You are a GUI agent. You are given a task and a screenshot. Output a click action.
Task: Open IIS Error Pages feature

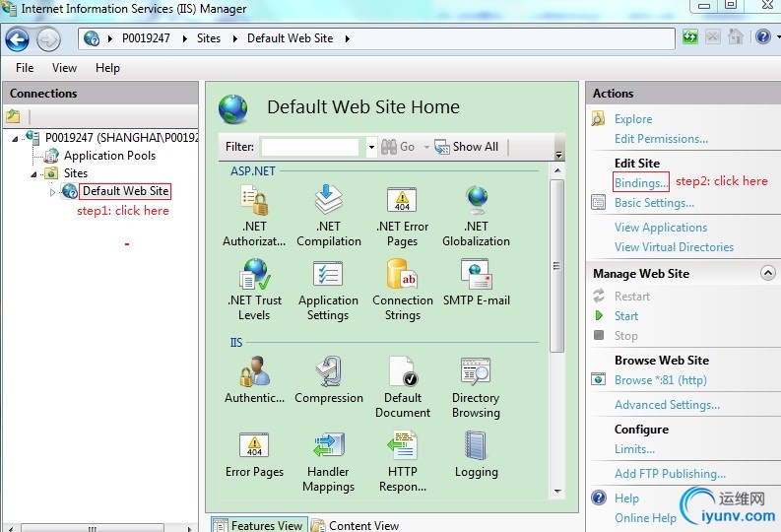254,454
